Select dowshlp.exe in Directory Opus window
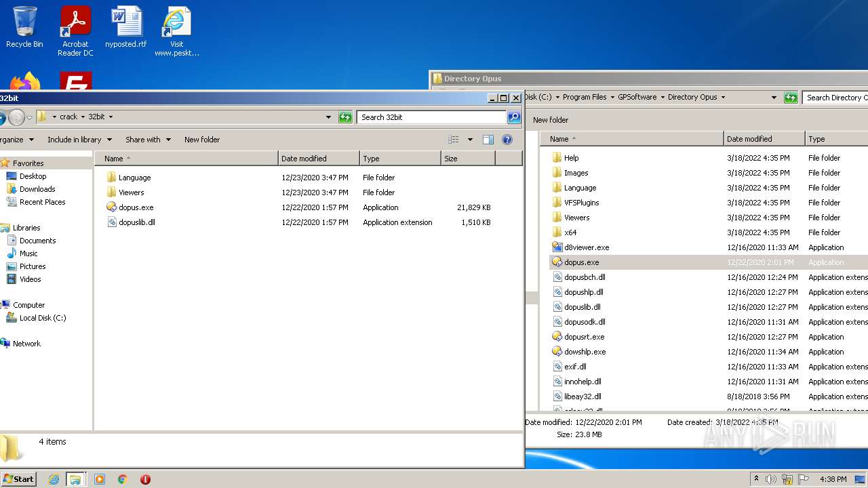This screenshot has height=488, width=868. 585,352
